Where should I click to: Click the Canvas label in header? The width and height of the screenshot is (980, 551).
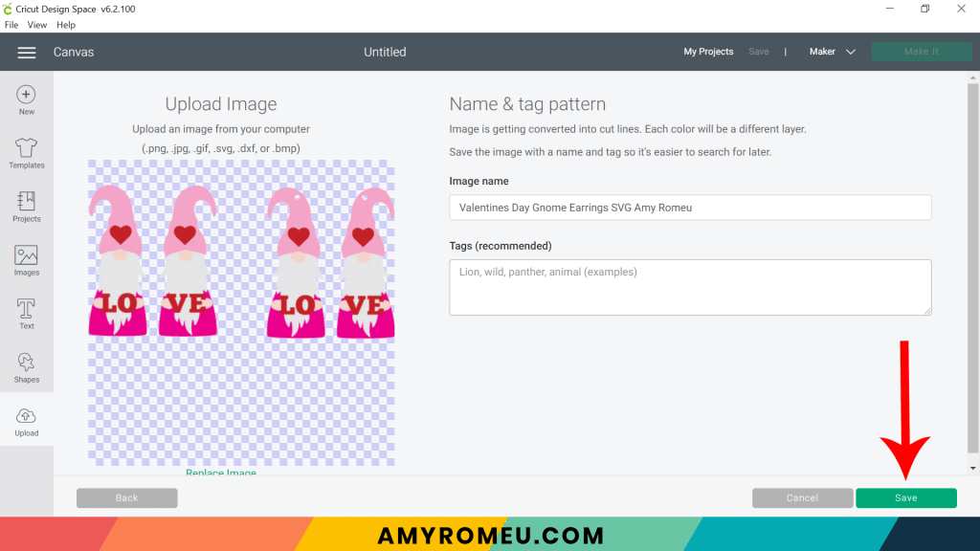point(73,52)
